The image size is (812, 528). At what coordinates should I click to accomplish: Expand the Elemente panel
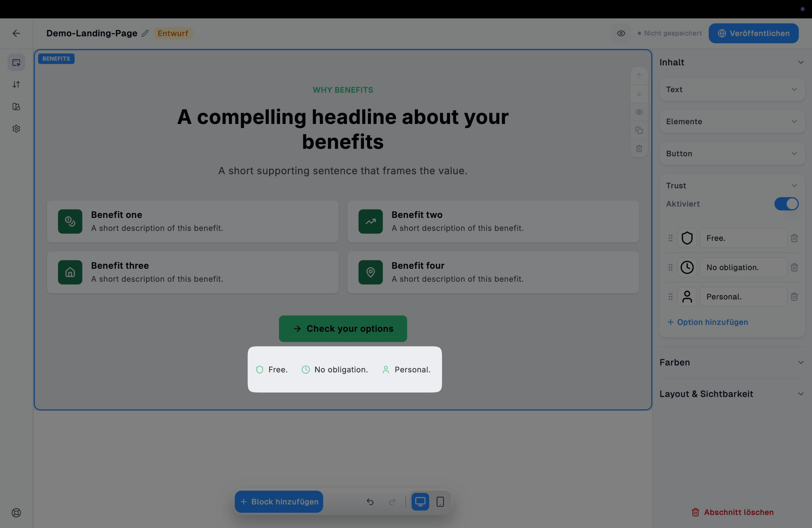coord(732,121)
